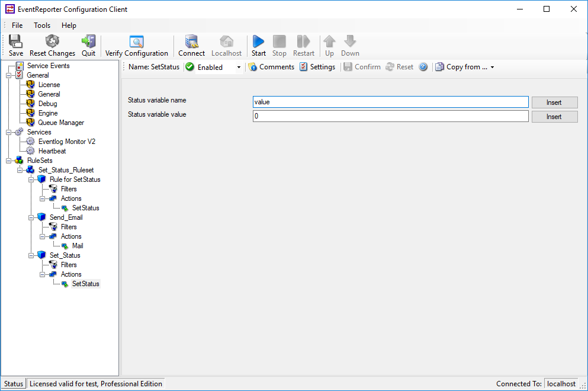
Task: Click Insert beside Status variable name
Action: coord(554,102)
